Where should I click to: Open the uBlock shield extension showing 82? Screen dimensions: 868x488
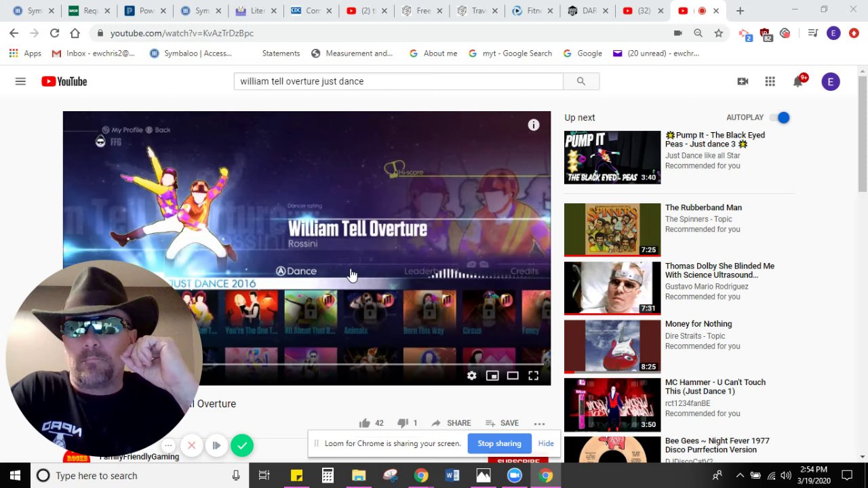(x=766, y=34)
